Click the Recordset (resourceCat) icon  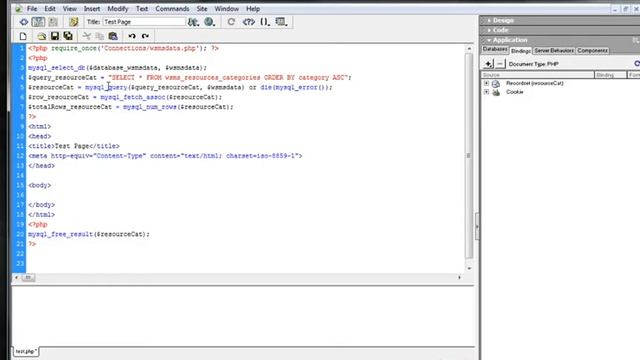coord(496,84)
